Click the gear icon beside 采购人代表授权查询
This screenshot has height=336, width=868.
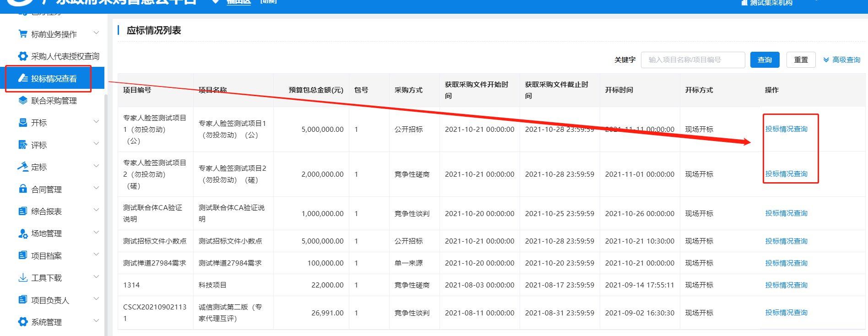click(x=22, y=56)
